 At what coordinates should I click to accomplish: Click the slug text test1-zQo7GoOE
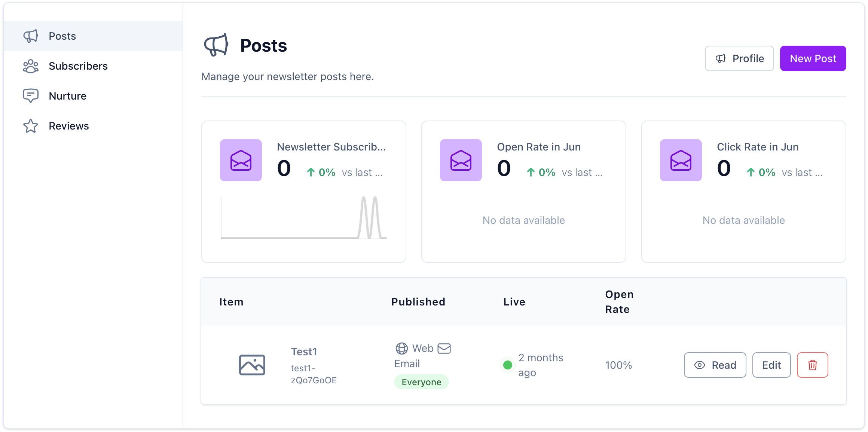click(314, 374)
